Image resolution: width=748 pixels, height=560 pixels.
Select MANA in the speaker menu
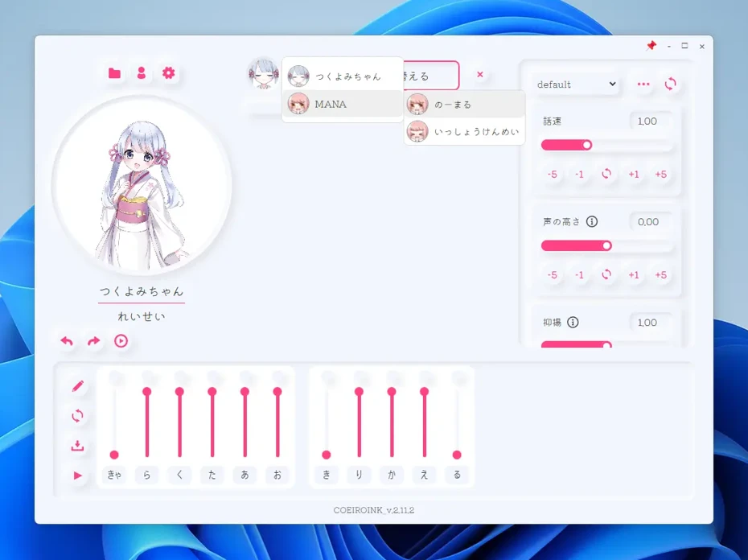click(343, 104)
